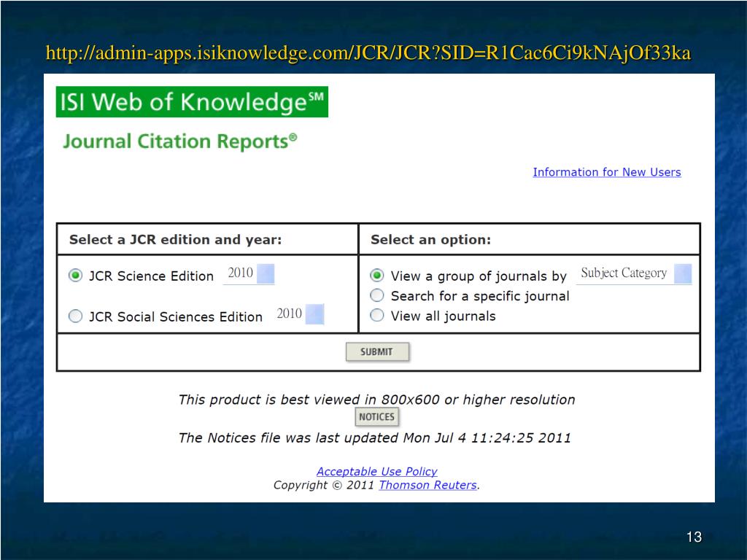
Task: Click the Notices file last updated text
Action: coord(375,437)
